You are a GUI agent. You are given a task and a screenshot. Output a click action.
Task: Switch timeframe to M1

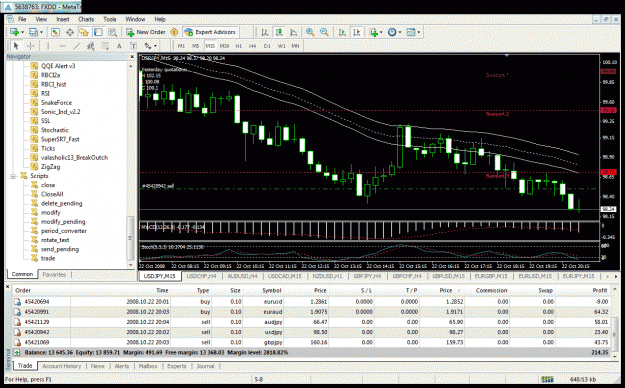[x=181, y=46]
